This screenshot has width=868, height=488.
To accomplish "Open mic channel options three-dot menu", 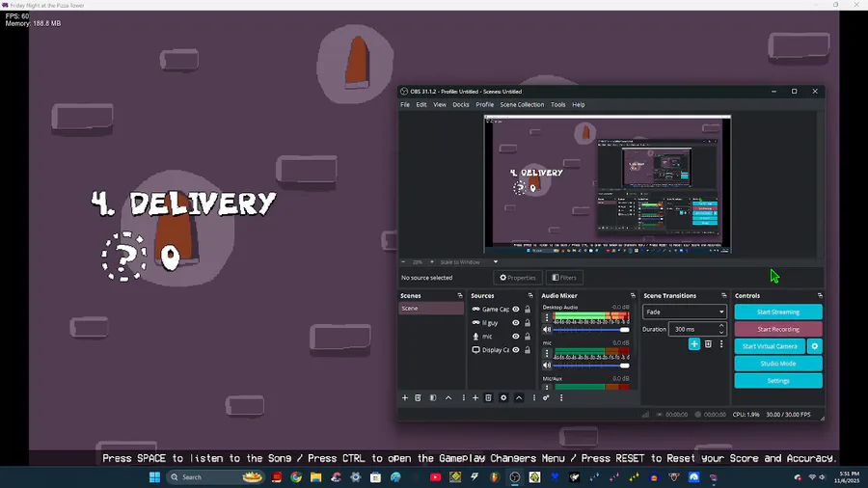I will (547, 353).
